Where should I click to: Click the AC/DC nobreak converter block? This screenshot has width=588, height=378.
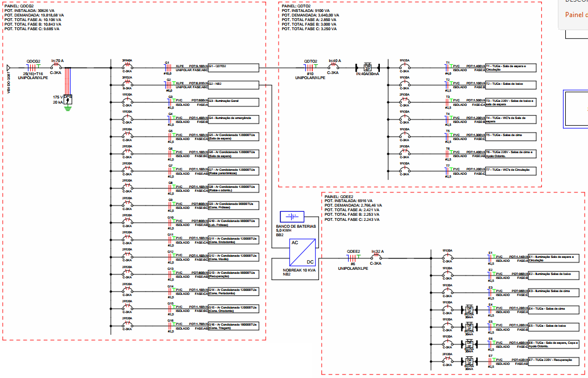pos(303,252)
